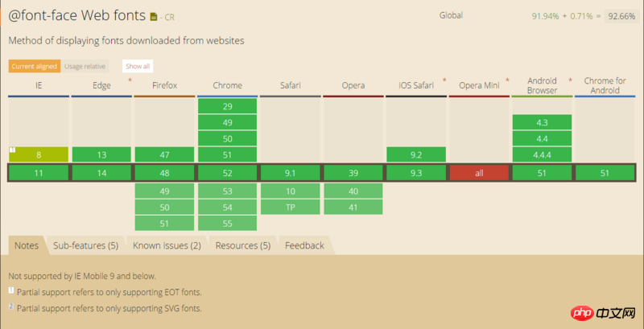Screen dimensions: 644x329
Task: Pick the Firefox 51 cell
Action: [x=165, y=223]
